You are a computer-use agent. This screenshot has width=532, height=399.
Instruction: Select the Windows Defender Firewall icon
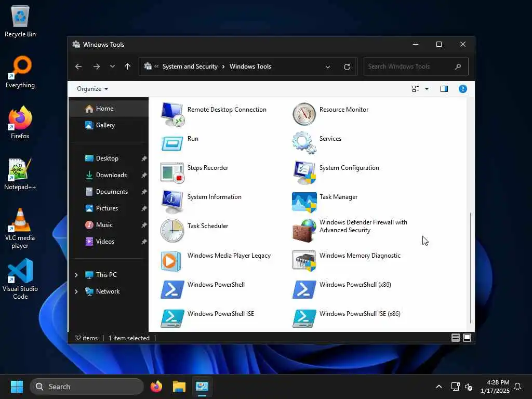tap(304, 231)
